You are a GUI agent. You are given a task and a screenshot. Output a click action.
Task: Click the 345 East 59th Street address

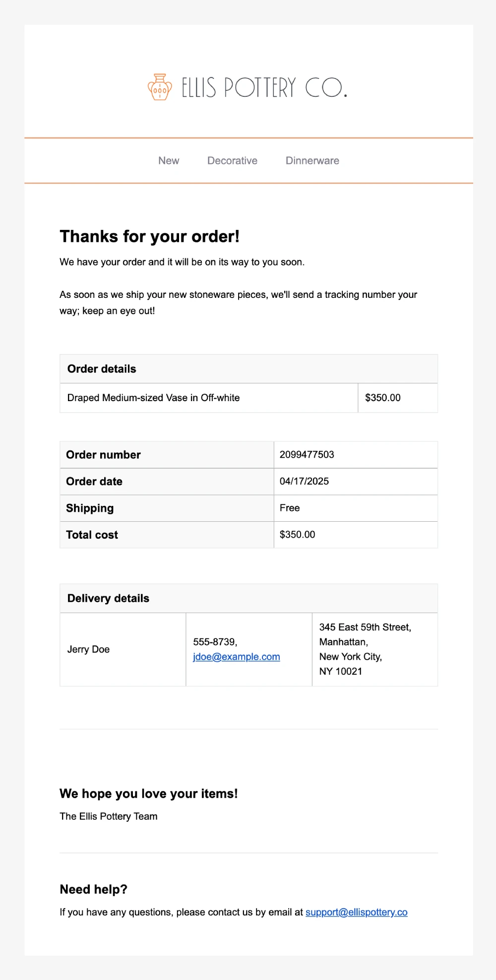365,628
